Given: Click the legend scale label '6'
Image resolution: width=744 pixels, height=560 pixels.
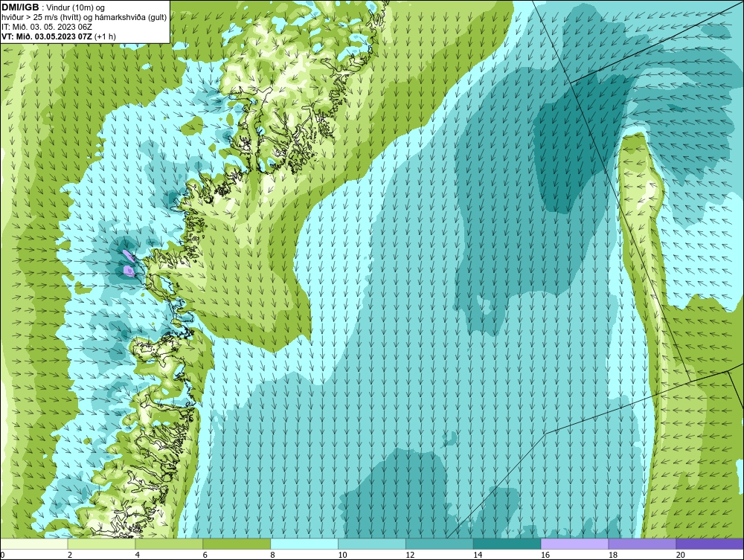Looking at the screenshot, I should pos(205,555).
